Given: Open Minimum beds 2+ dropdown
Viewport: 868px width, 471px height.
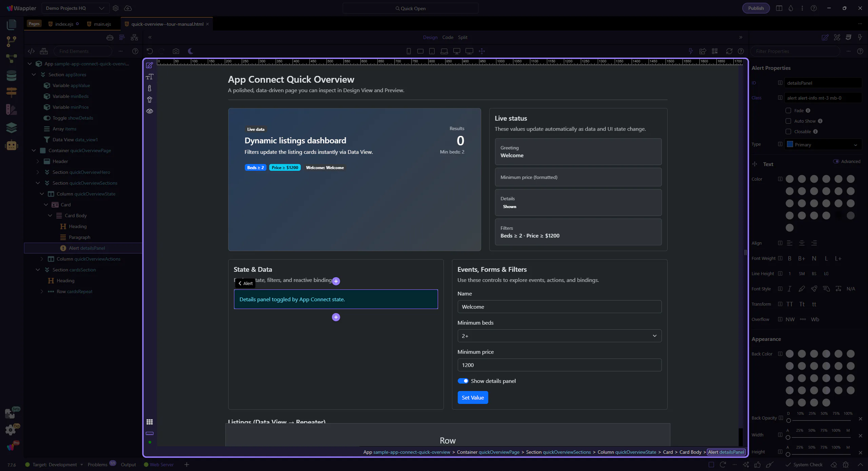Looking at the screenshot, I should [559, 336].
